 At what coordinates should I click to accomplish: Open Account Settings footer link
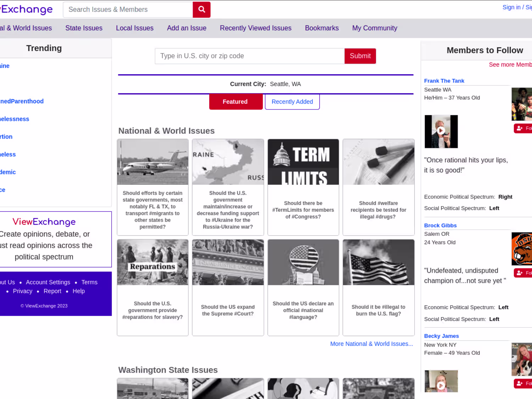[x=48, y=282]
